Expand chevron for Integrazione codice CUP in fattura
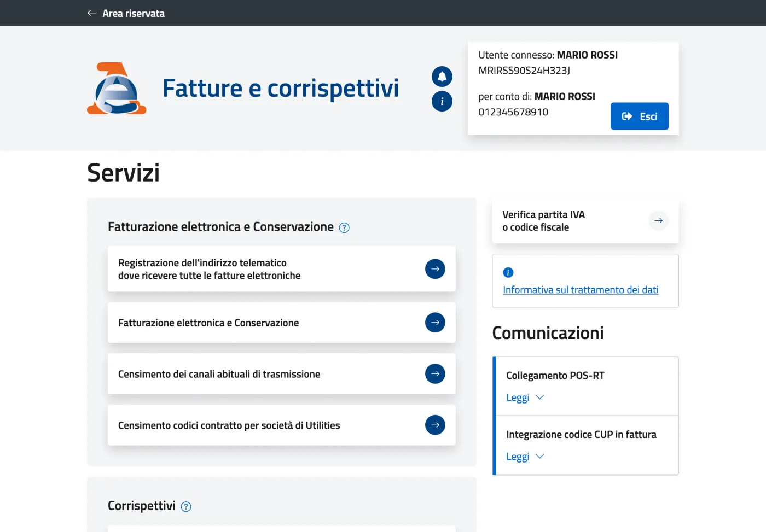 [540, 456]
